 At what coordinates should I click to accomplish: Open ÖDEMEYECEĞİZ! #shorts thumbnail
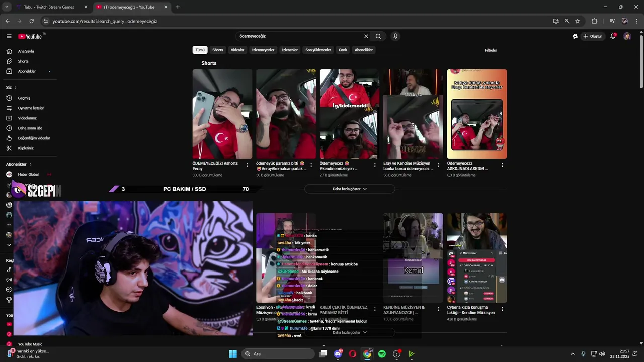tap(222, 114)
